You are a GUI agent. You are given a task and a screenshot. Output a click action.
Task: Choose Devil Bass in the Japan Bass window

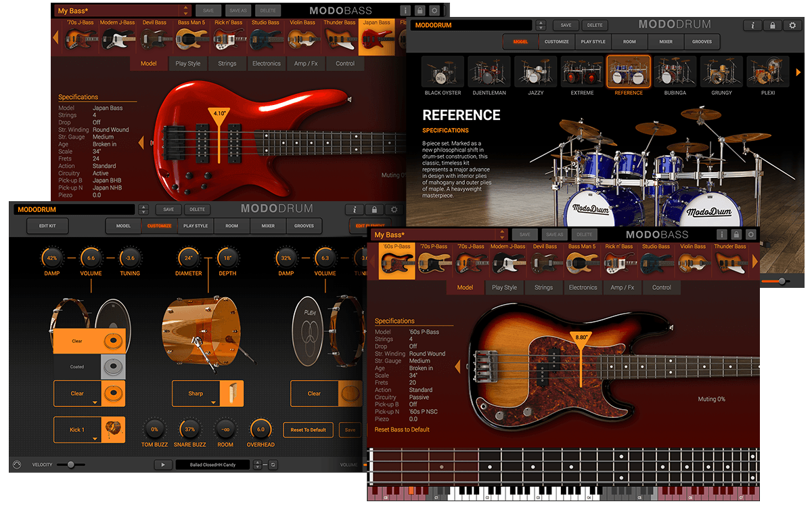click(155, 37)
